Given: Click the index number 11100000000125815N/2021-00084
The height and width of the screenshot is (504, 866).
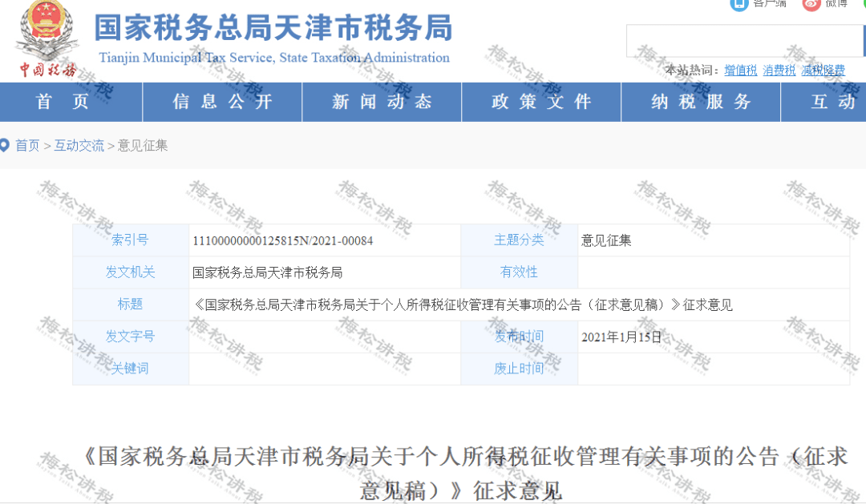Looking at the screenshot, I should (282, 240).
